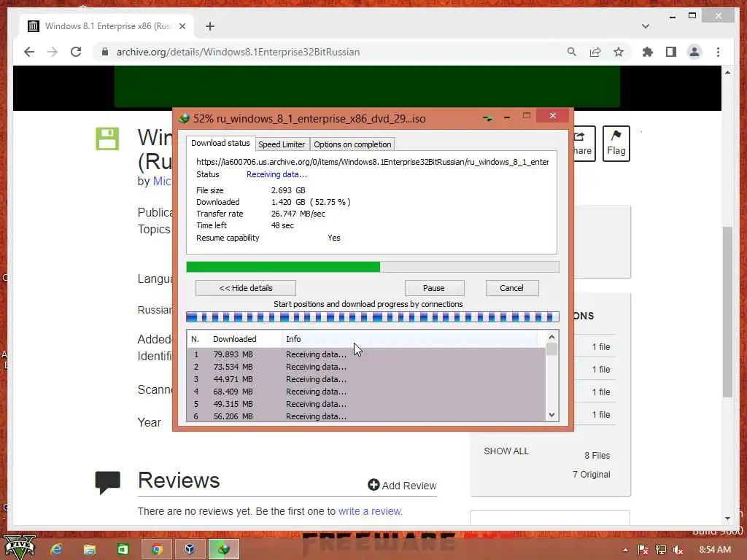
Task: Select connection row with 79.893 MB
Action: (x=366, y=354)
